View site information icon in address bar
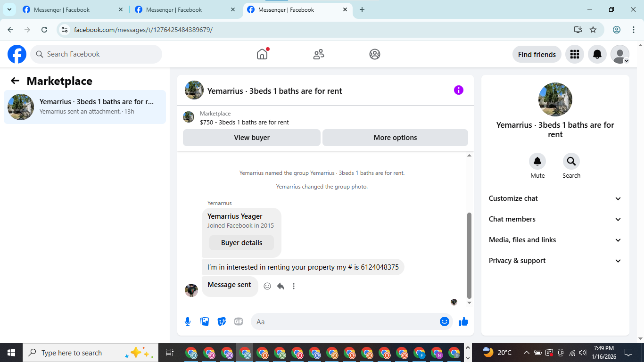Image resolution: width=644 pixels, height=362 pixels. coord(65,30)
